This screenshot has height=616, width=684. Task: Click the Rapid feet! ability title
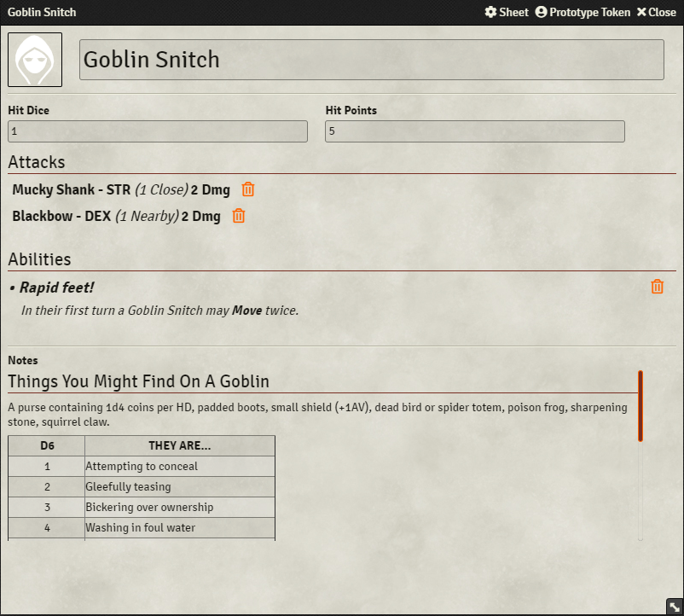[56, 288]
